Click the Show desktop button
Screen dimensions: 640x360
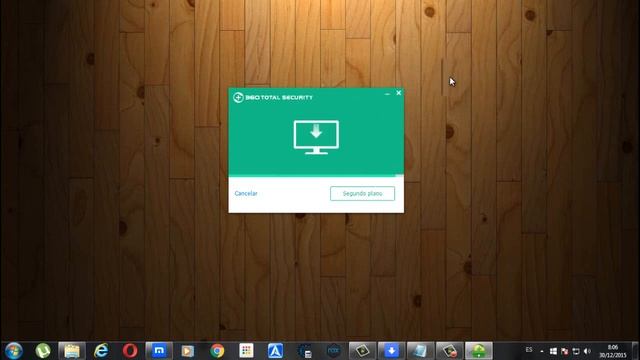click(635, 351)
